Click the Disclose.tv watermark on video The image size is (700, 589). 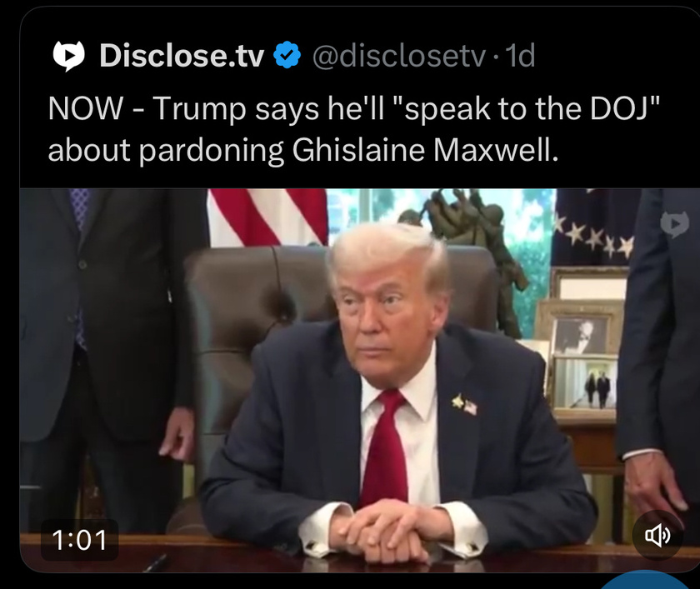[674, 223]
